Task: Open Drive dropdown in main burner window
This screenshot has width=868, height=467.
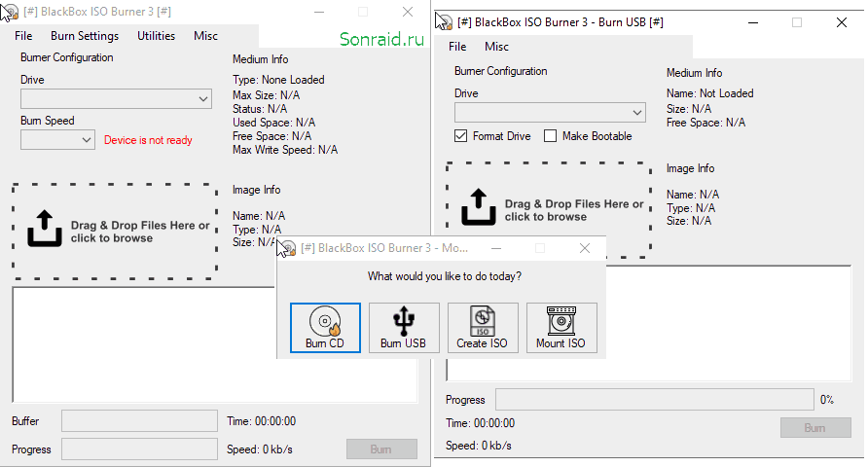Action: pyautogui.click(x=116, y=99)
